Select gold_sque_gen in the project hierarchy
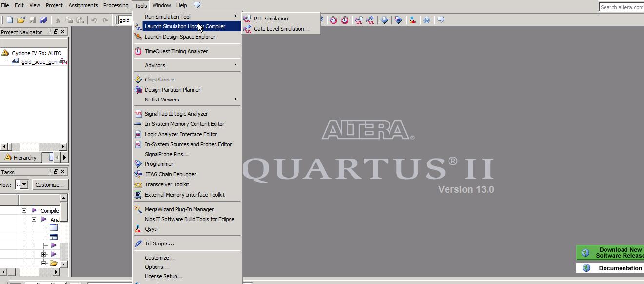 (39, 62)
